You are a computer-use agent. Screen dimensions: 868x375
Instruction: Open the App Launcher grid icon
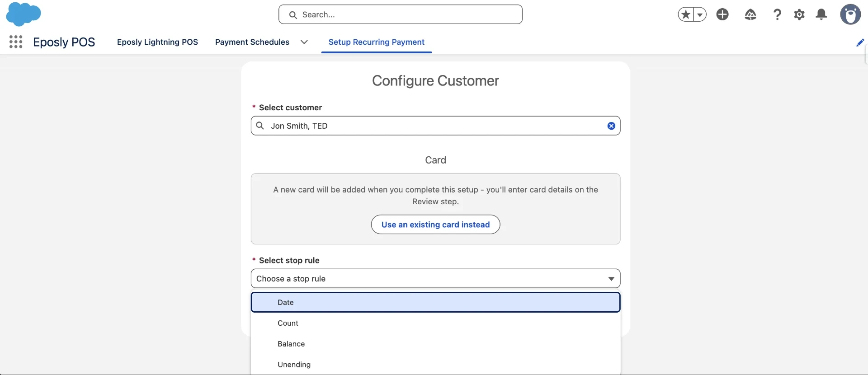(16, 42)
